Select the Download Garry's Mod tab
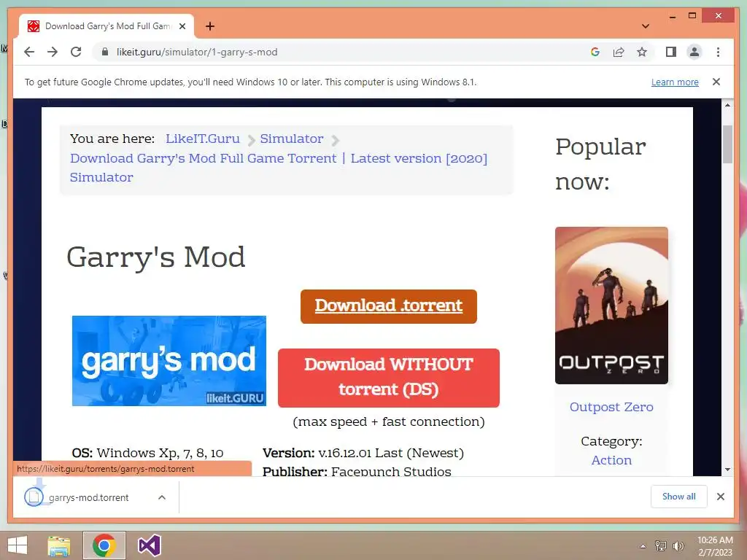Viewport: 747px width, 560px height. (x=107, y=26)
